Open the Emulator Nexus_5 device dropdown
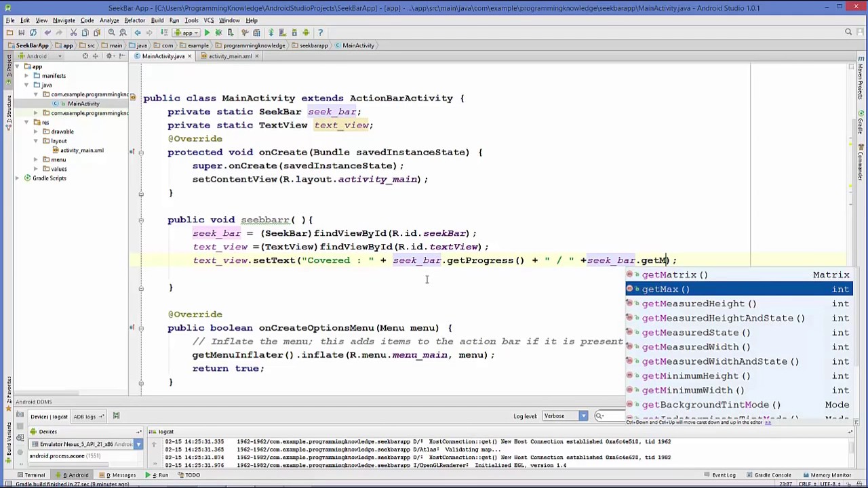 [85, 444]
